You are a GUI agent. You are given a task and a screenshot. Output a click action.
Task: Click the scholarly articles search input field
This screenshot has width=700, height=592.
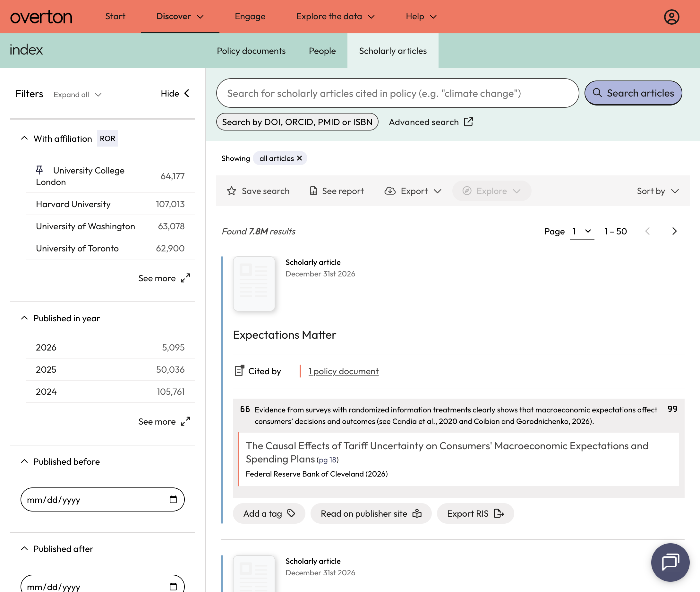(397, 93)
